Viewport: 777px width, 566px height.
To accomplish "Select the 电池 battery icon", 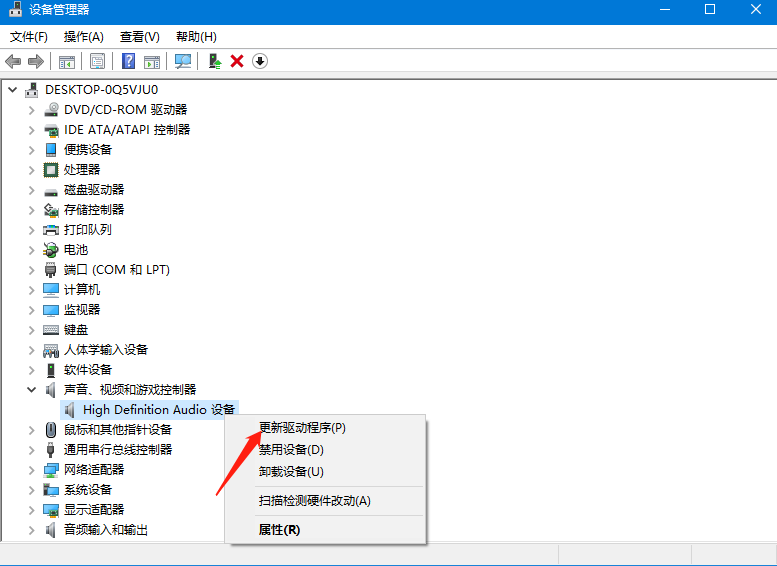I will pos(51,250).
